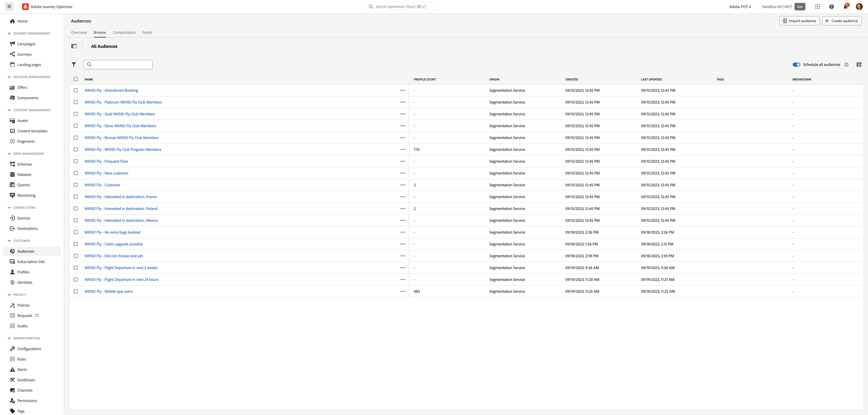Open more actions for Mobile app users row
The width and height of the screenshot is (868, 415).
[x=402, y=291]
